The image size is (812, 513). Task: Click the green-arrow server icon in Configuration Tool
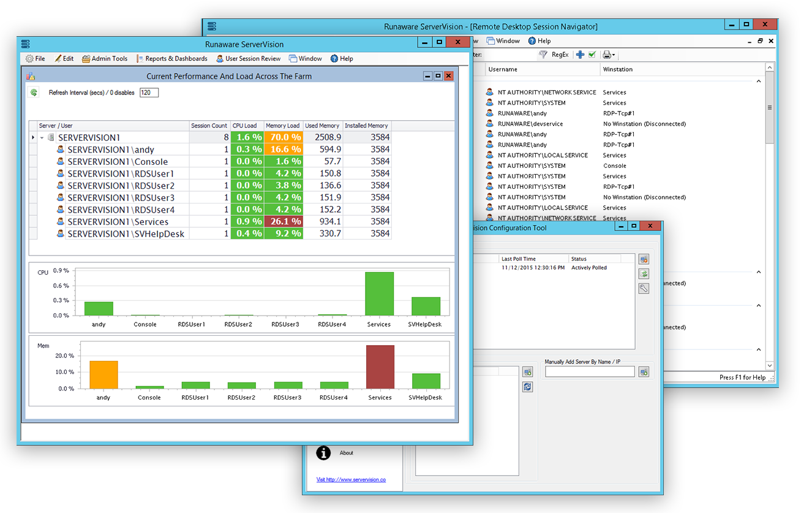point(644,274)
